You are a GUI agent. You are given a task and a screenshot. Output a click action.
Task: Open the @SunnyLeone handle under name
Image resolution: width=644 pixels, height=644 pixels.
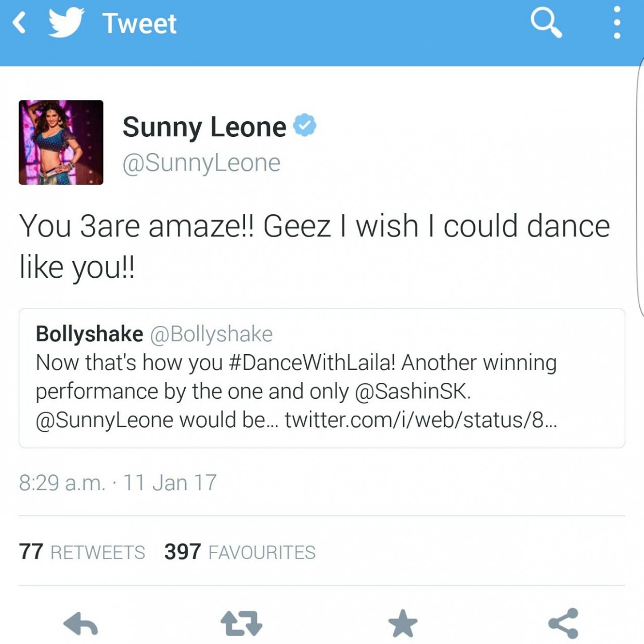click(201, 163)
